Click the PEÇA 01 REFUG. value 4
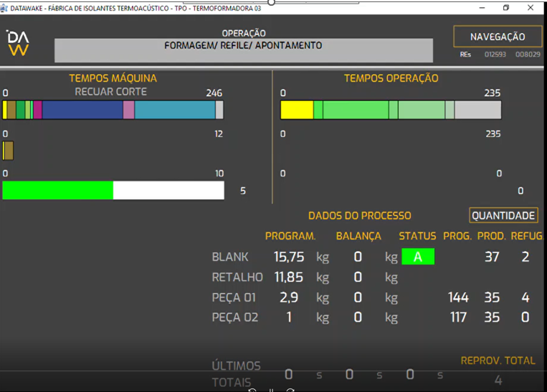Viewport: 547px width, 392px height. 525,297
